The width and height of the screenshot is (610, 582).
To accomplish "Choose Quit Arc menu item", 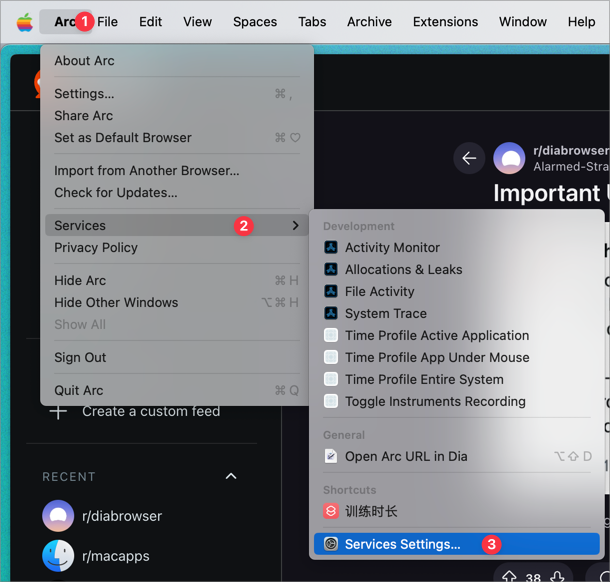I will (177, 390).
